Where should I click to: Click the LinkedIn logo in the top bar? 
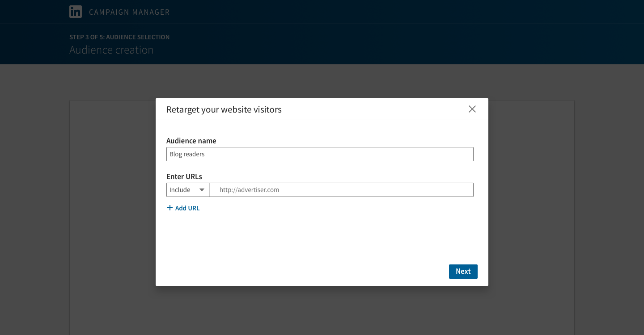(x=76, y=12)
